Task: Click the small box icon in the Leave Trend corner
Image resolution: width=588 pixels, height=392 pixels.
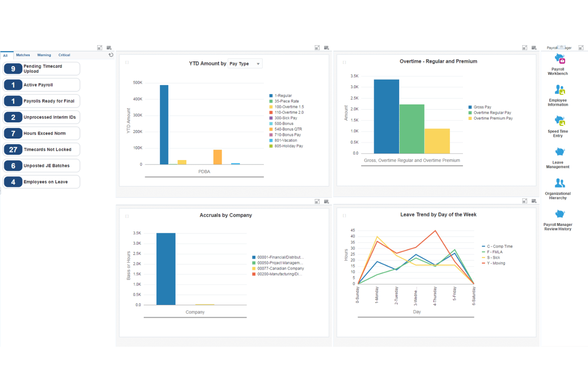Action: [344, 216]
